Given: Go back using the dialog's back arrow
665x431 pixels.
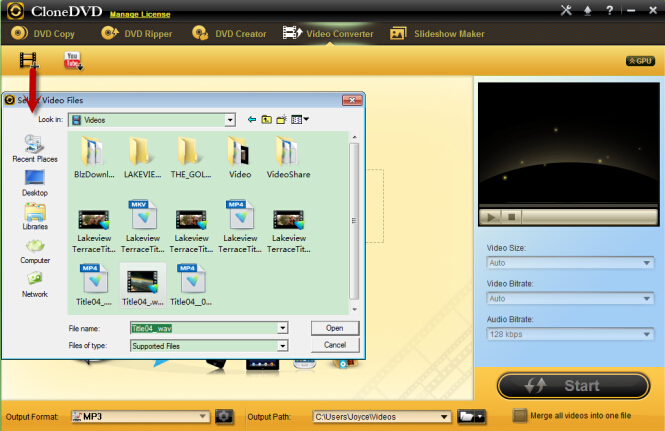Looking at the screenshot, I should pos(252,120).
